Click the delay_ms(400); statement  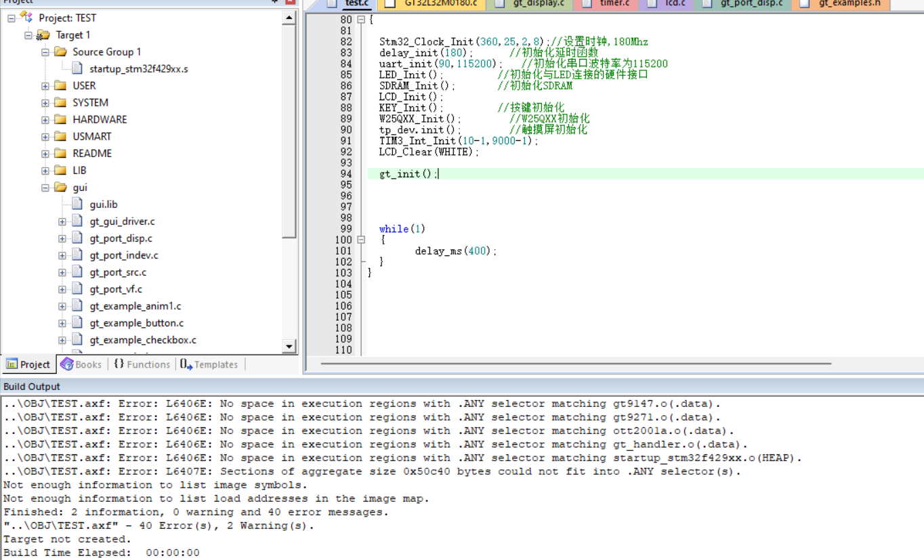(x=456, y=251)
